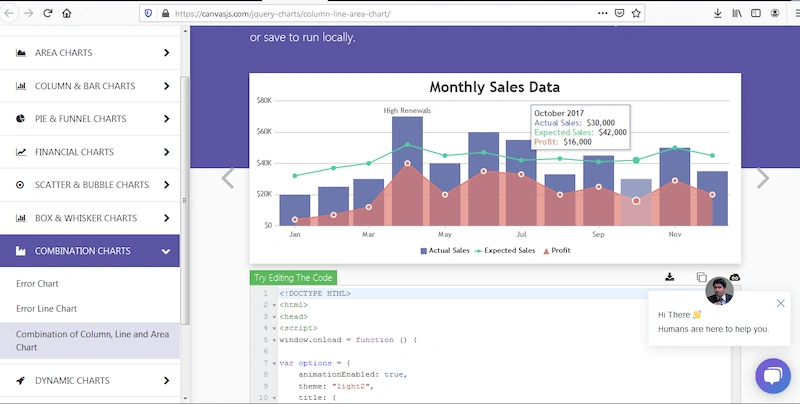The height and width of the screenshot is (404, 800).
Task: Copy code to clipboard icon
Action: tap(702, 277)
